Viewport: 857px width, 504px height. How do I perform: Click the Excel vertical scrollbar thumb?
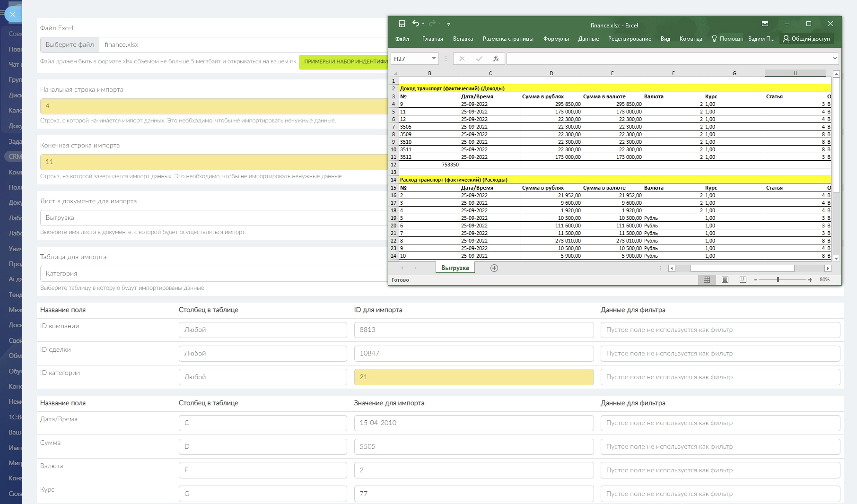836,135
